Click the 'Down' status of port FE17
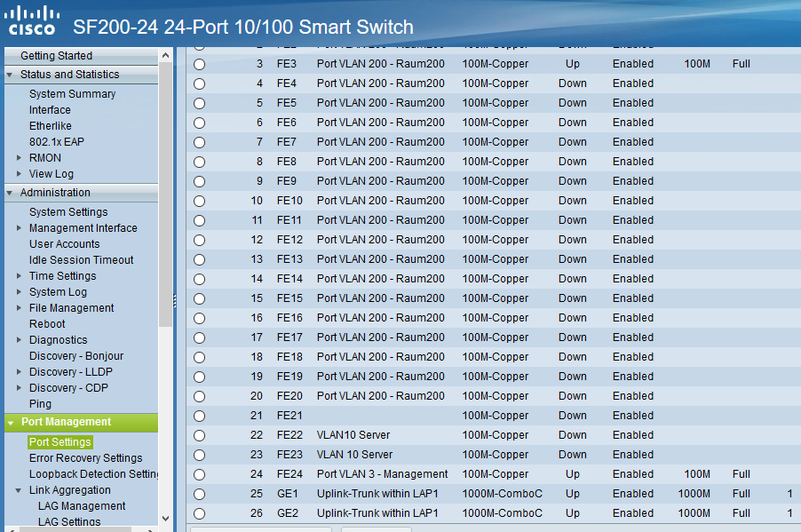 pos(572,337)
